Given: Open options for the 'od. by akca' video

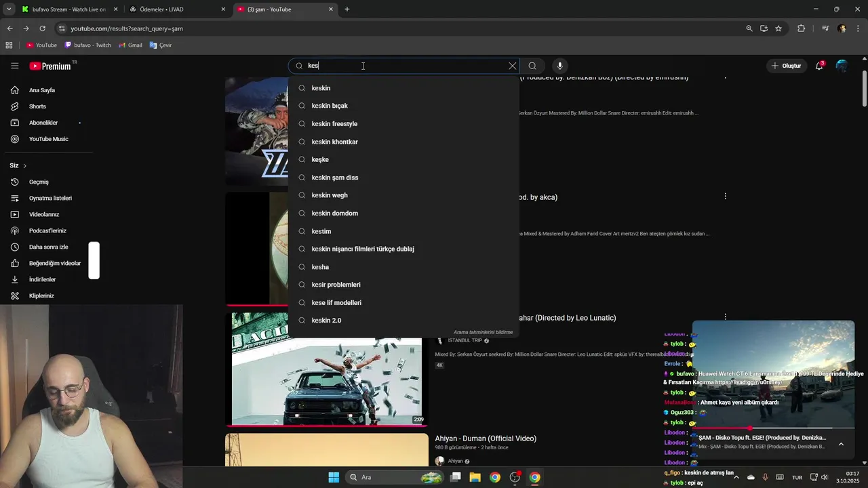Looking at the screenshot, I should click(725, 196).
